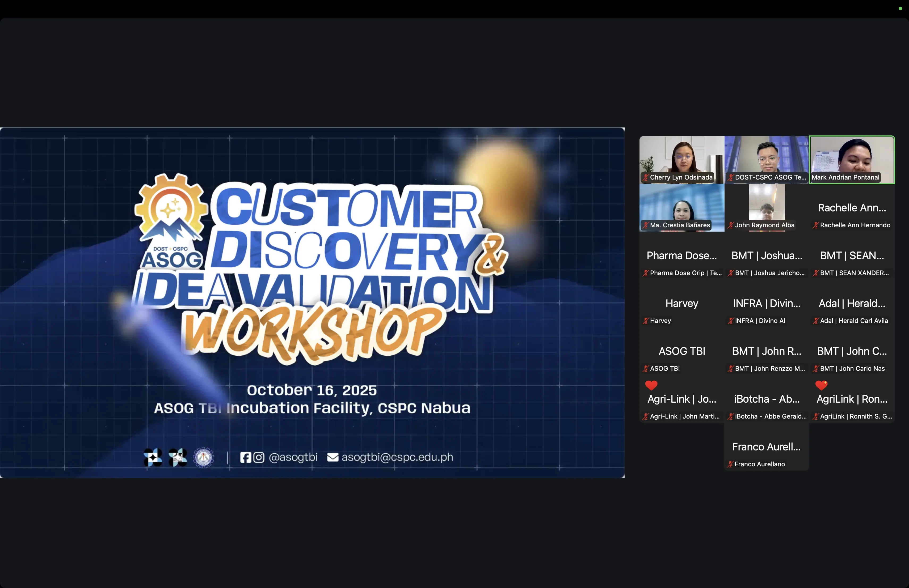Click the heart reaction on AgriLink | Ron... tile

click(821, 385)
